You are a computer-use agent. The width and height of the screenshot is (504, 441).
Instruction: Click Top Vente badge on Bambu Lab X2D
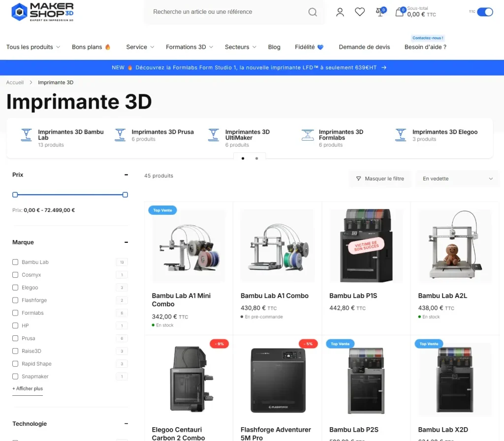tap(429, 344)
